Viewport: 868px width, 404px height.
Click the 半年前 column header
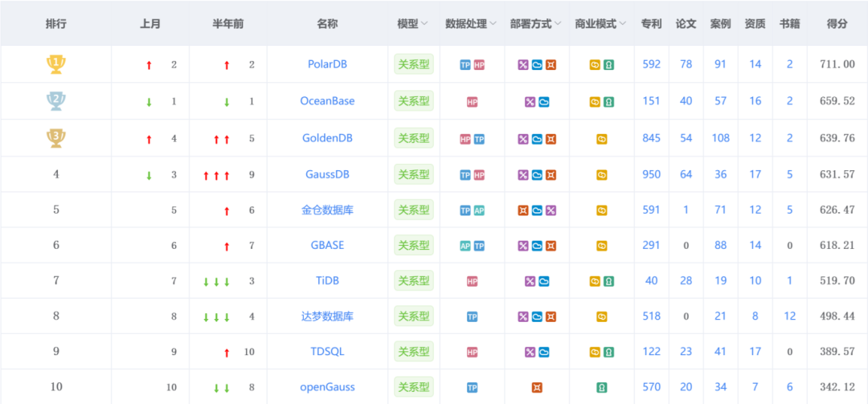pos(228,24)
